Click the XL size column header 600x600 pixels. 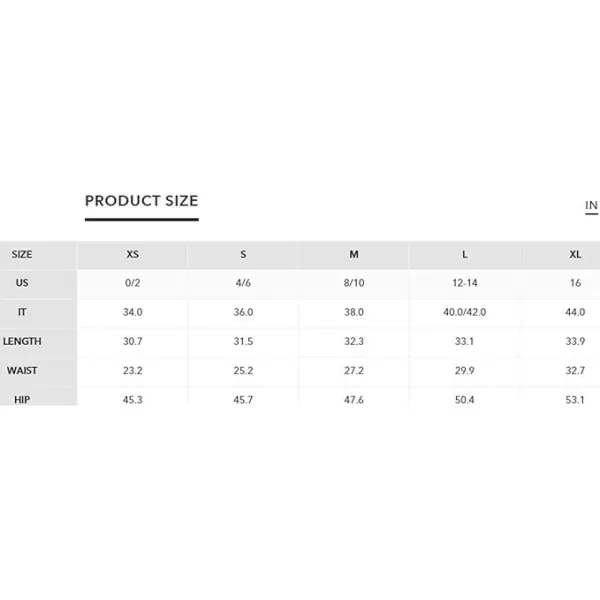click(x=575, y=254)
